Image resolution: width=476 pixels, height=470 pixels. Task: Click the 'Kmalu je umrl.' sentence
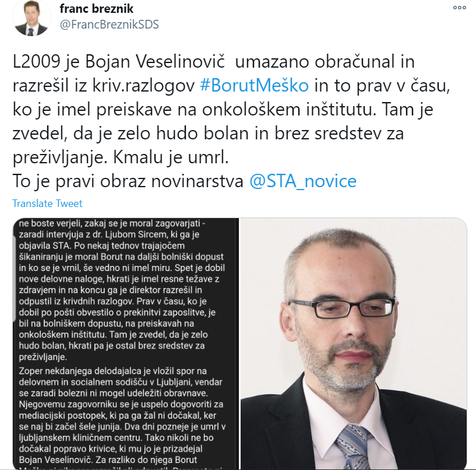click(x=171, y=157)
